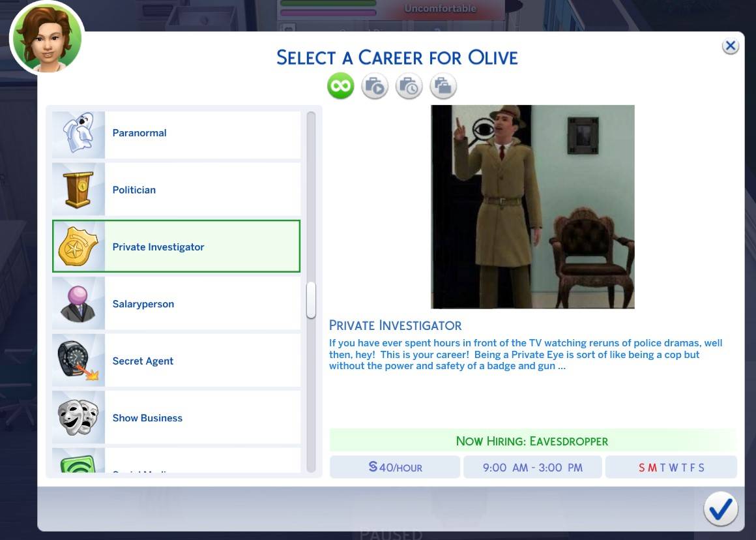756x540 pixels.
Task: Select Sunday in the work schedule
Action: click(642, 467)
